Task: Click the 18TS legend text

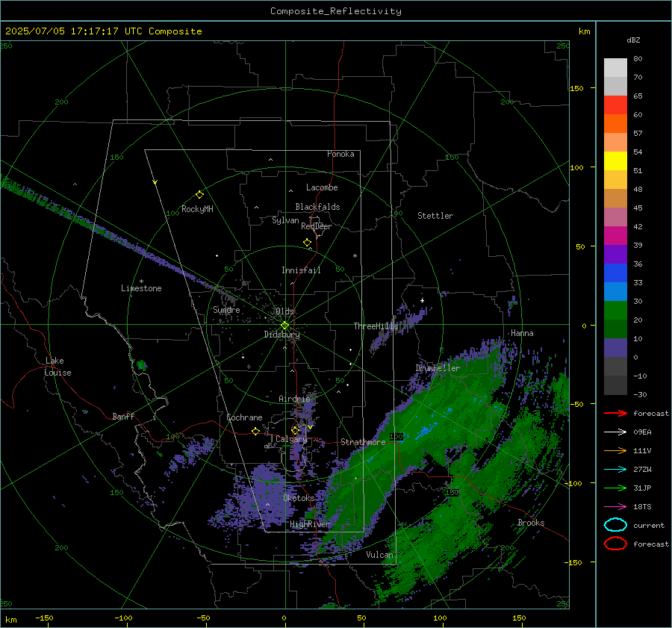Action: [x=642, y=507]
